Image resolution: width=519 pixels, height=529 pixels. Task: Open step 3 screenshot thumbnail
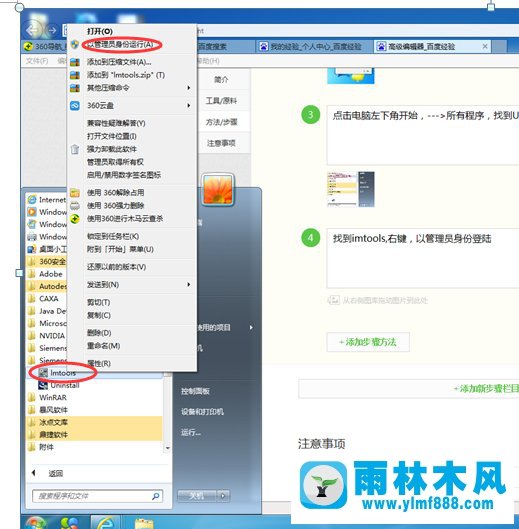coord(351,189)
